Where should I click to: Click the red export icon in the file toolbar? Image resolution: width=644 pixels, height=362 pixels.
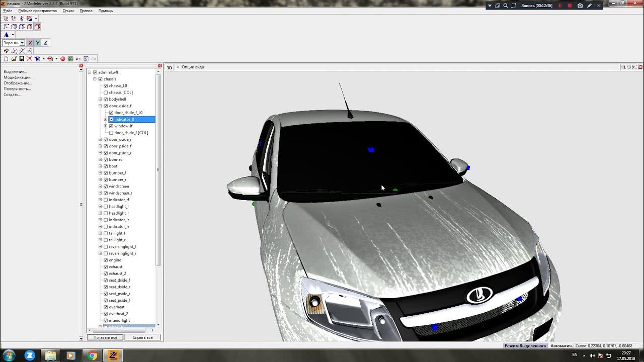click(x=50, y=59)
